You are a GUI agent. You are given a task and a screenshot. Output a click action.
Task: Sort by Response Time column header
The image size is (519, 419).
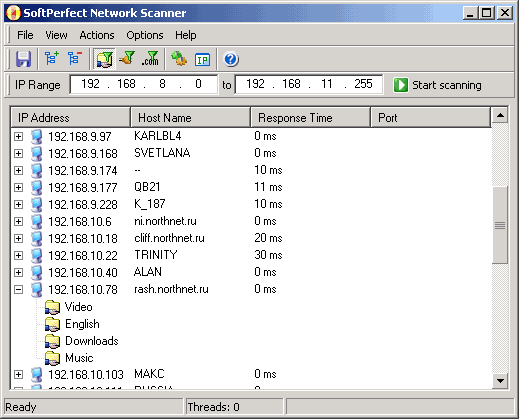(x=311, y=117)
